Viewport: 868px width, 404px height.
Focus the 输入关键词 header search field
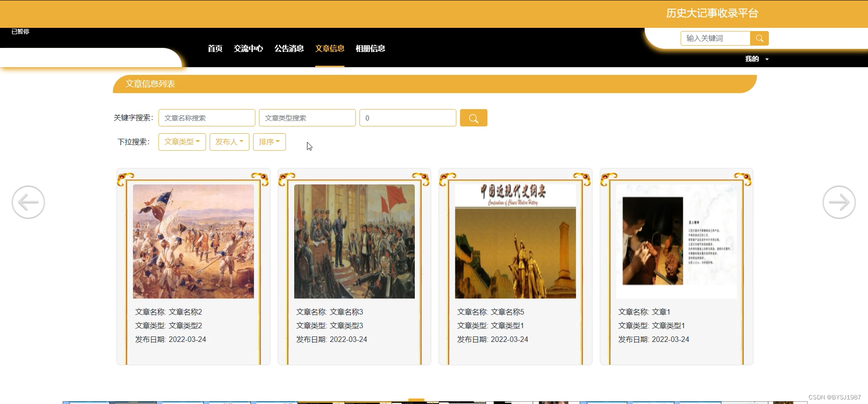pyautogui.click(x=715, y=38)
